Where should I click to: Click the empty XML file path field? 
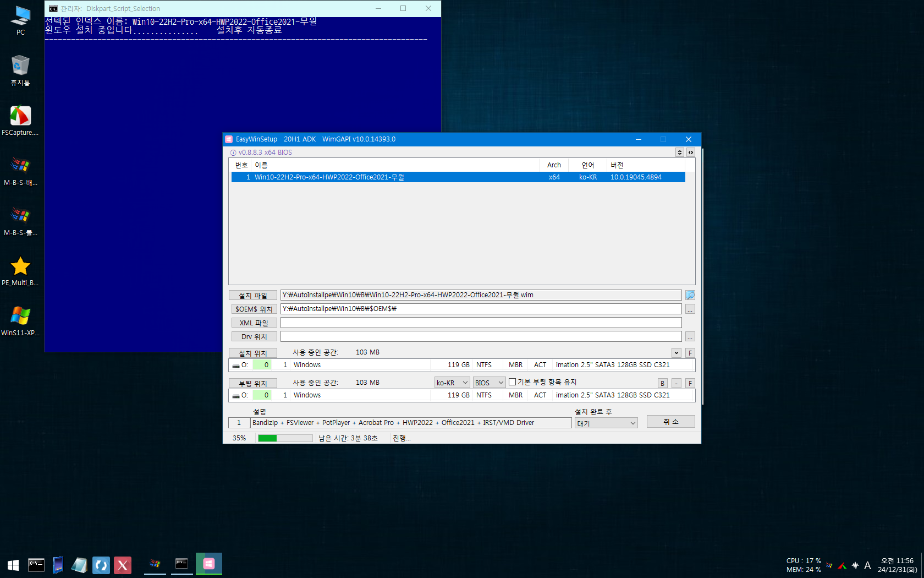(481, 323)
